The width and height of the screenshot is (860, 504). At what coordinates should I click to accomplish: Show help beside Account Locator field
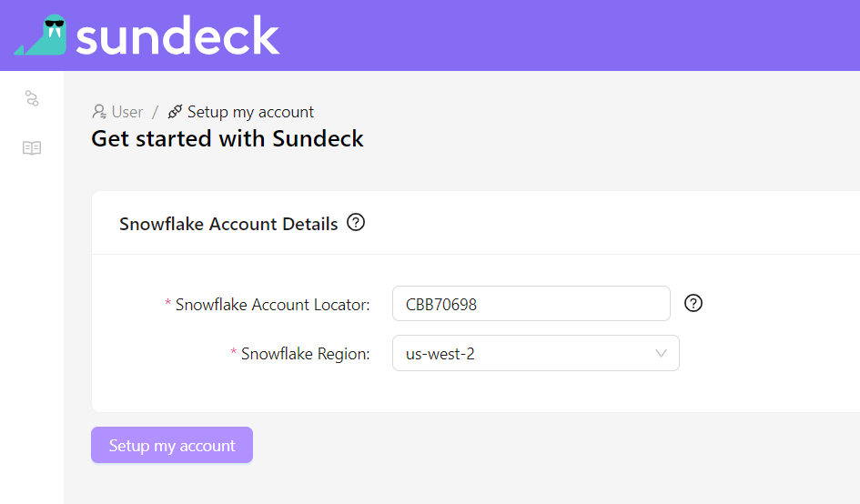(x=693, y=303)
